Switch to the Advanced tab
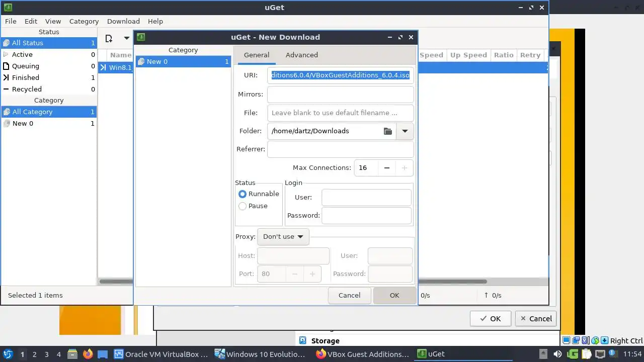The image size is (644, 362). tap(302, 55)
